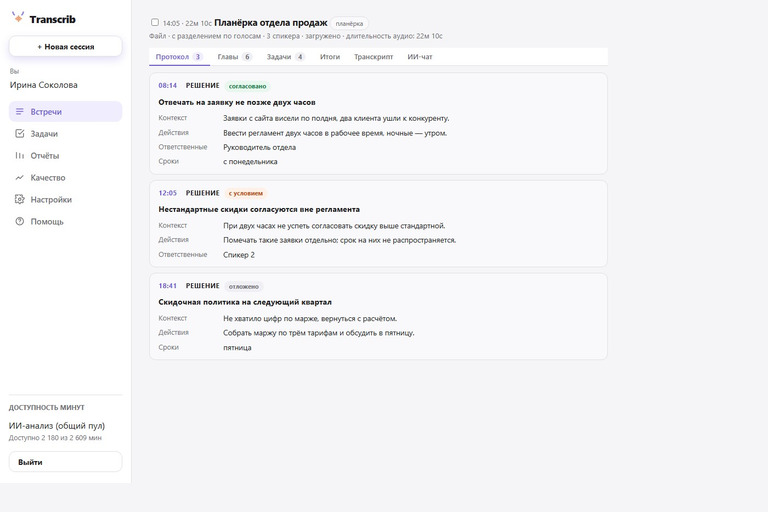Click the планёрка tag badge
The image size is (768, 512).
pyautogui.click(x=349, y=24)
